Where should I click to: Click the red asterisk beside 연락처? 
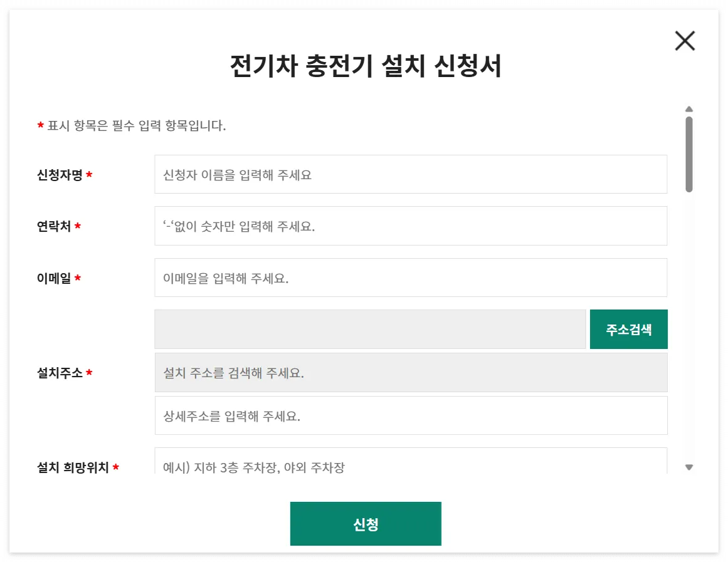click(x=77, y=226)
